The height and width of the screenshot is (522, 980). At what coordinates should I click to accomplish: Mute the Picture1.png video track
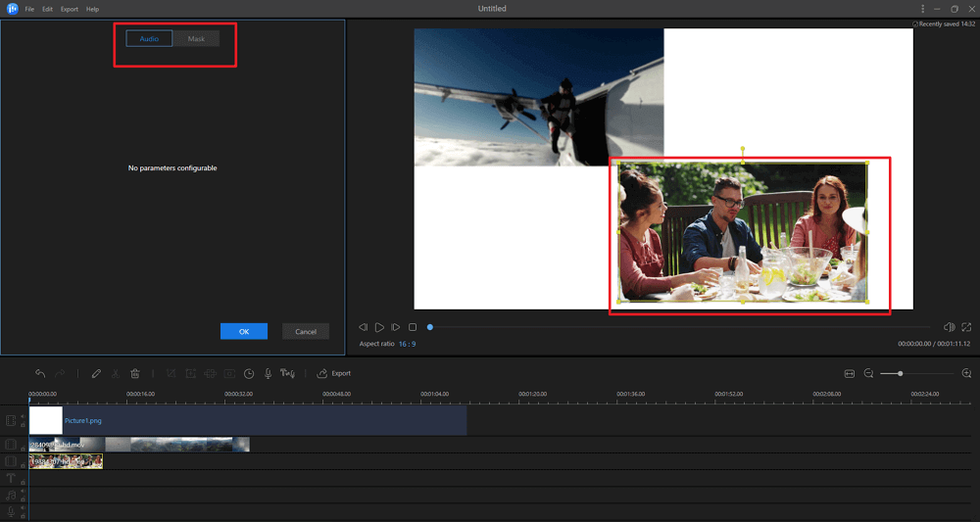point(23,416)
